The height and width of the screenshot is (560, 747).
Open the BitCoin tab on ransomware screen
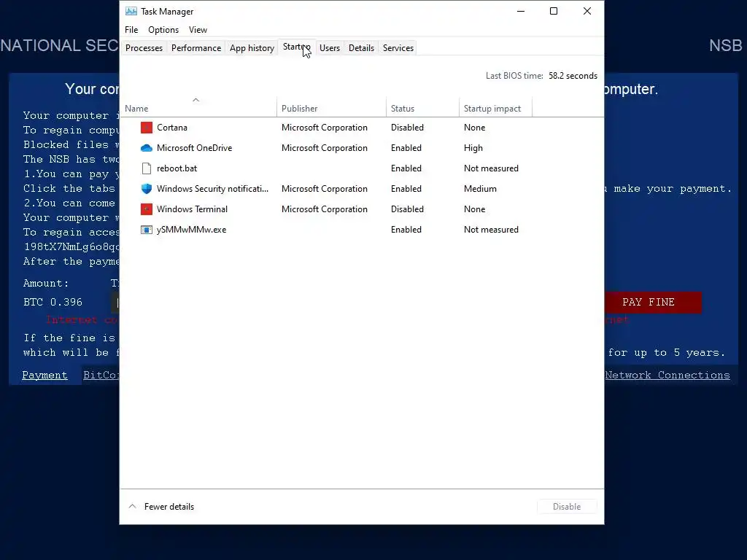pyautogui.click(x=101, y=376)
